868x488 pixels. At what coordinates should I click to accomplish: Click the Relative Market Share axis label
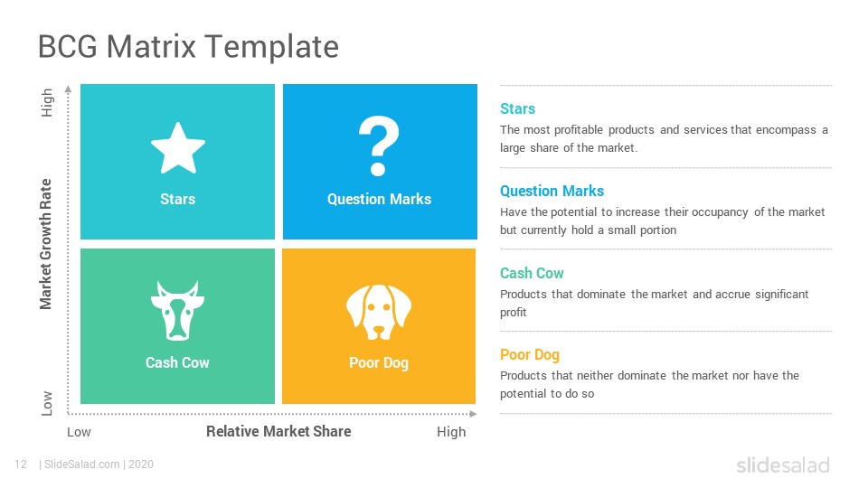(x=278, y=432)
